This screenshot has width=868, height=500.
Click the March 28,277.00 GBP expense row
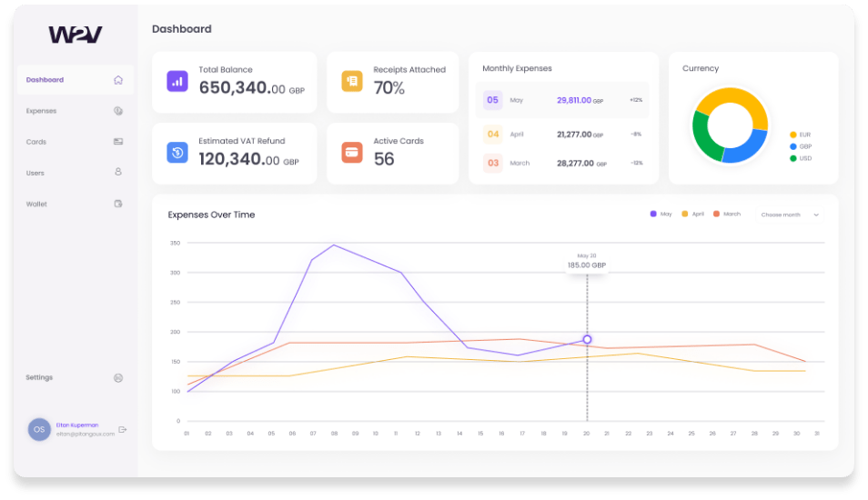tap(562, 163)
